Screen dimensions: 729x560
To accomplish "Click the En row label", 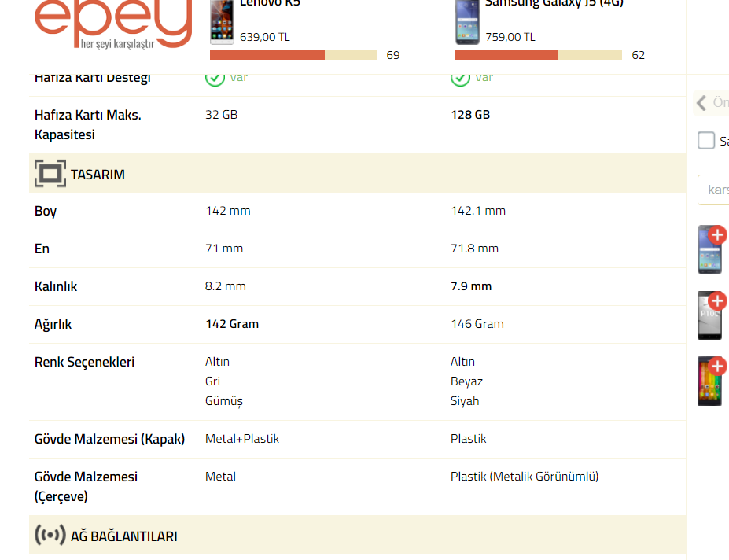I will [42, 249].
